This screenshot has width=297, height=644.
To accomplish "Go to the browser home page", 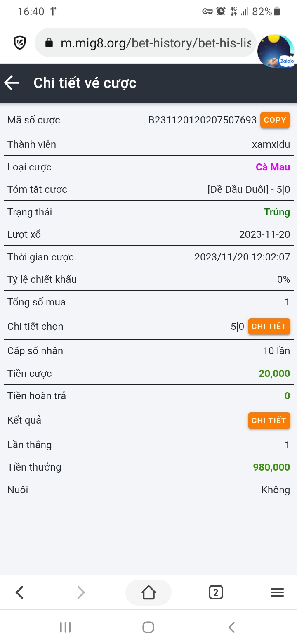I will pyautogui.click(x=148, y=592).
